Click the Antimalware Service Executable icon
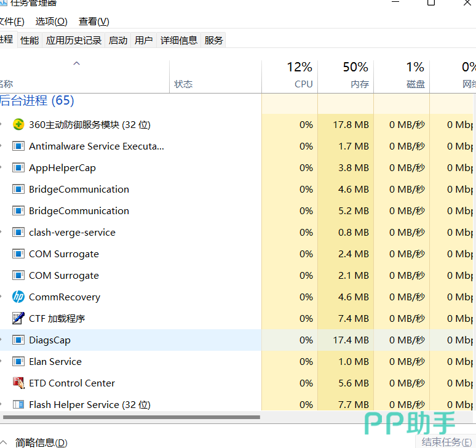The image size is (476, 448). click(18, 146)
